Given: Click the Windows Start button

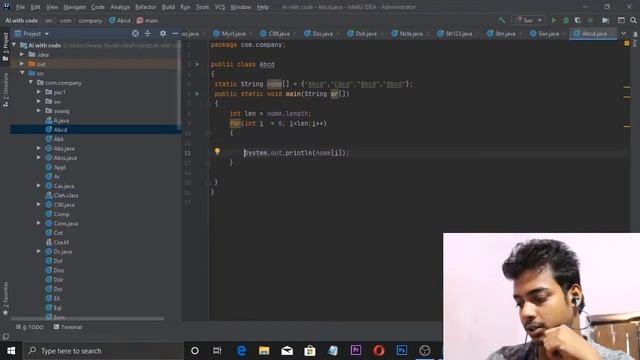Looking at the screenshot, I should [x=11, y=351].
